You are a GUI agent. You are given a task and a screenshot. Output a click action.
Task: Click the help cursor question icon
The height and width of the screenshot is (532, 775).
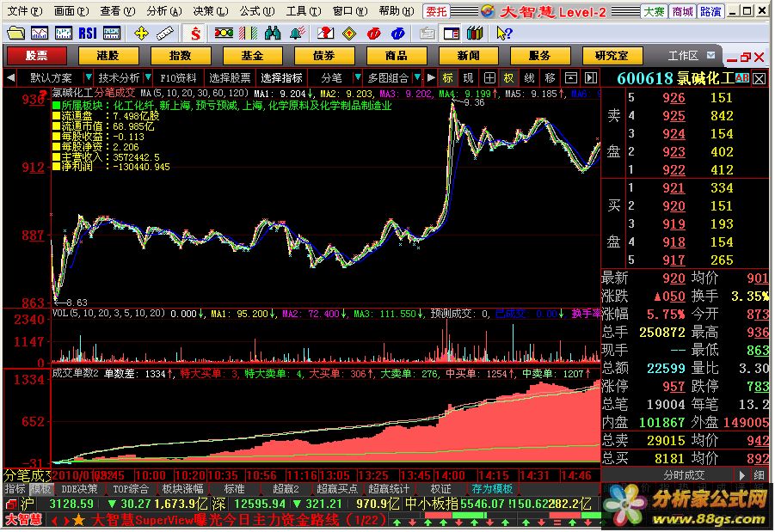[x=505, y=34]
